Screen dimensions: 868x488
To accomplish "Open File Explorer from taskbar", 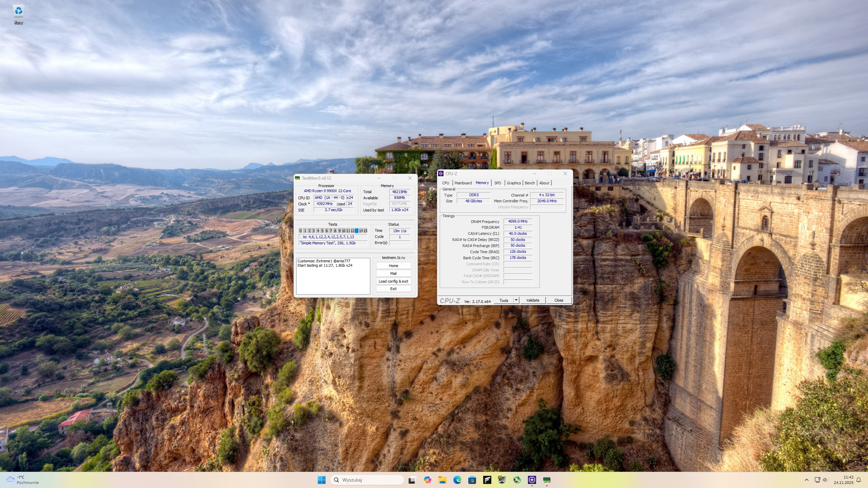I will pos(442,480).
